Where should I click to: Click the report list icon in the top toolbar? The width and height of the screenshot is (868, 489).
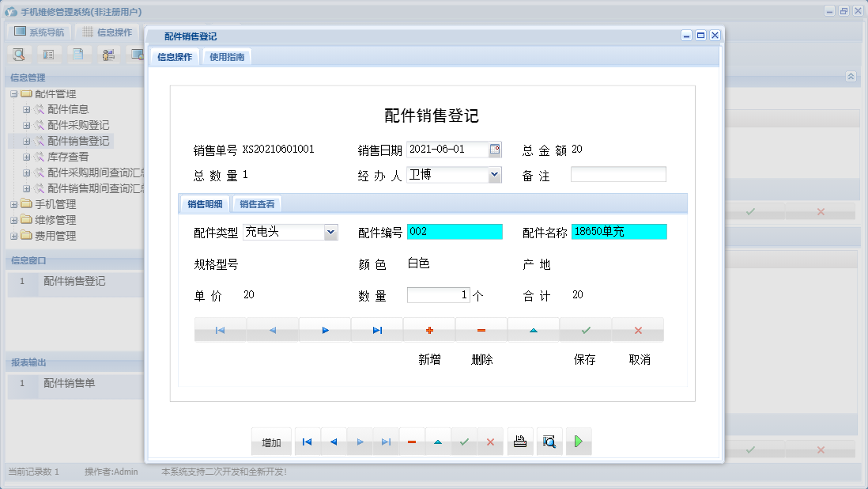point(49,55)
